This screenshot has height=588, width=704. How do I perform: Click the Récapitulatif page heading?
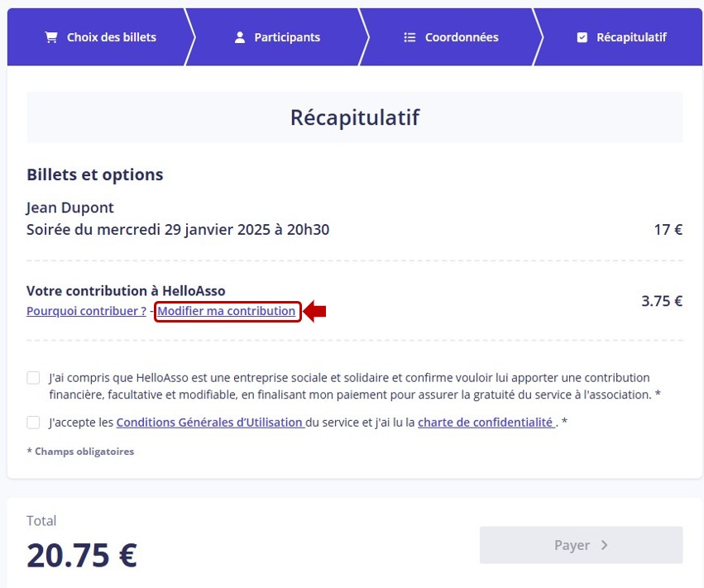click(x=355, y=117)
